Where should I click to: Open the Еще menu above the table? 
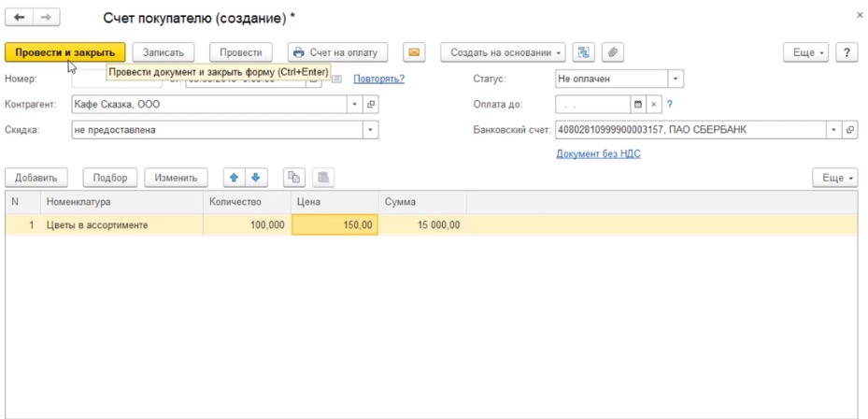tap(834, 178)
